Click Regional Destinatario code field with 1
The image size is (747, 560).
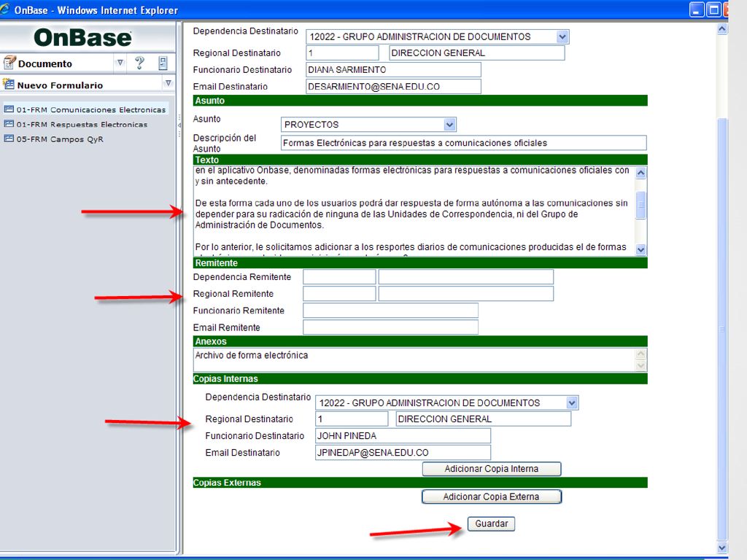[x=342, y=52]
